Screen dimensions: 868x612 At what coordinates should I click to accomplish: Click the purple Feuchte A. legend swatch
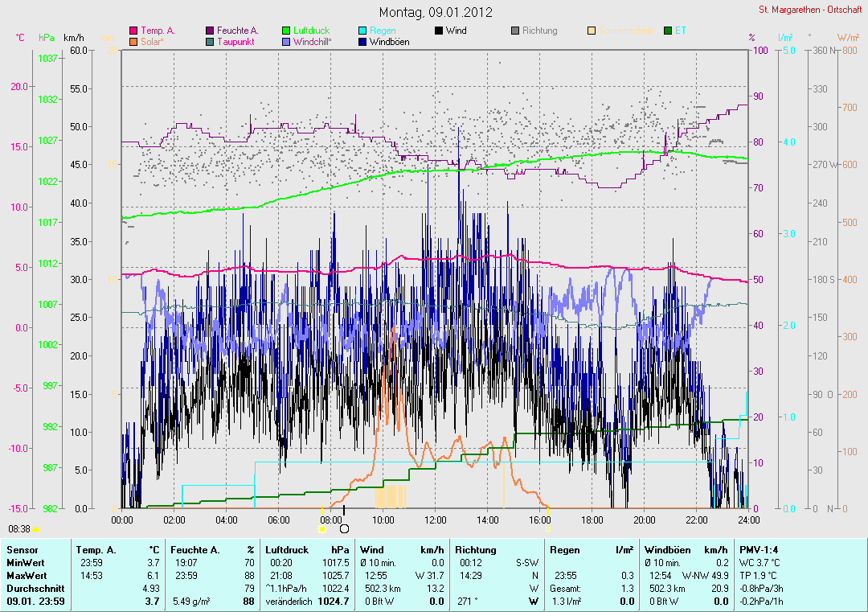tap(210, 31)
